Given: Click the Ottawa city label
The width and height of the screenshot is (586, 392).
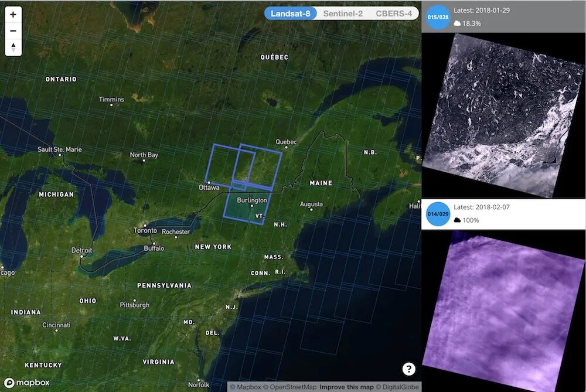Looking at the screenshot, I should click(209, 188).
